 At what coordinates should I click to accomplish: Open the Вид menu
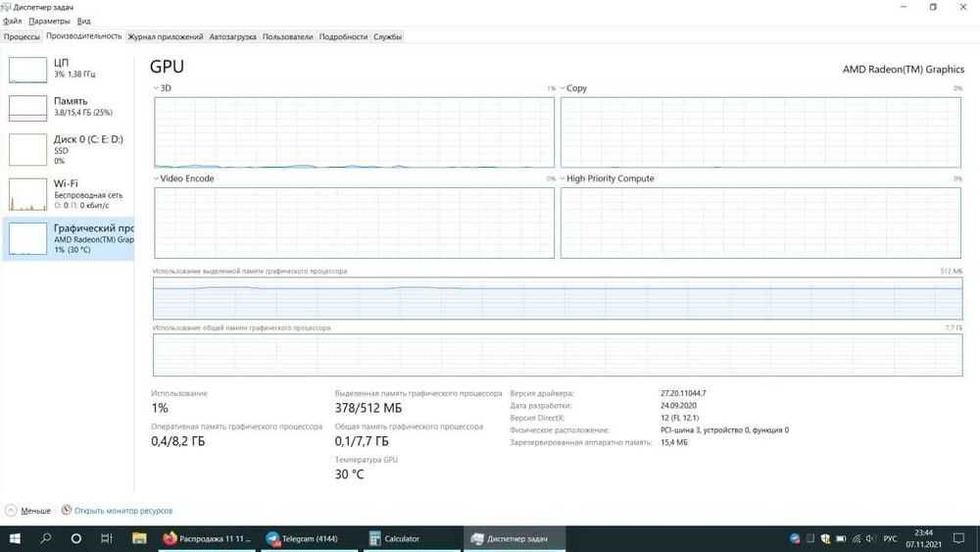83,22
